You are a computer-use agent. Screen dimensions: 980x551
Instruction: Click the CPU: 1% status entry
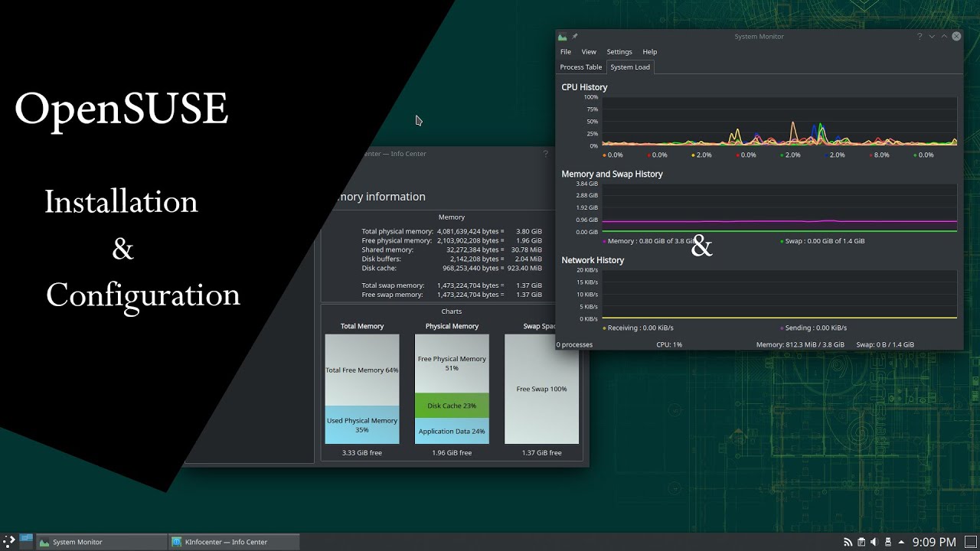point(669,344)
